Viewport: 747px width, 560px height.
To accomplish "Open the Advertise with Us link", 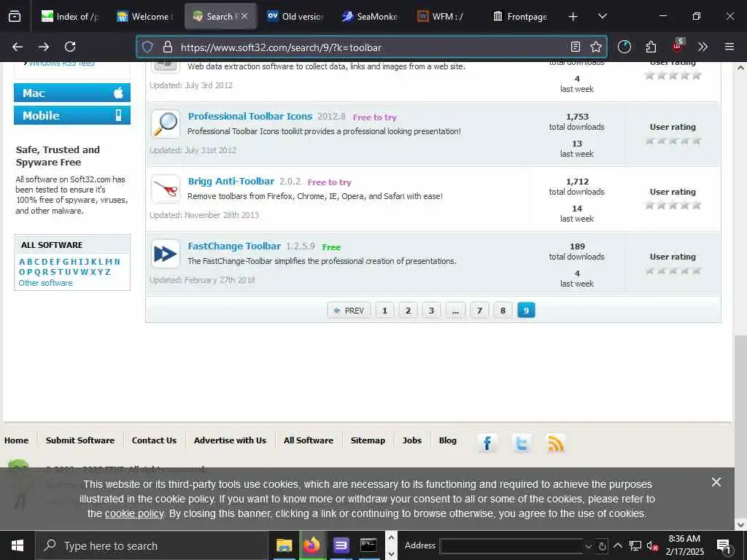I will tap(230, 440).
